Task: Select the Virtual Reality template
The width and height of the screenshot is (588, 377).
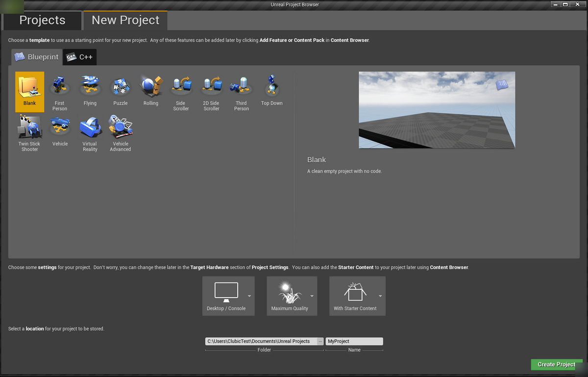Action: 90,133
